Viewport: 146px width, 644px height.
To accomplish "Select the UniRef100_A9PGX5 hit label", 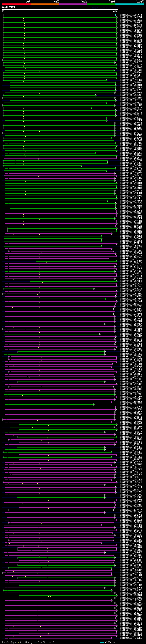I will click(x=131, y=50).
